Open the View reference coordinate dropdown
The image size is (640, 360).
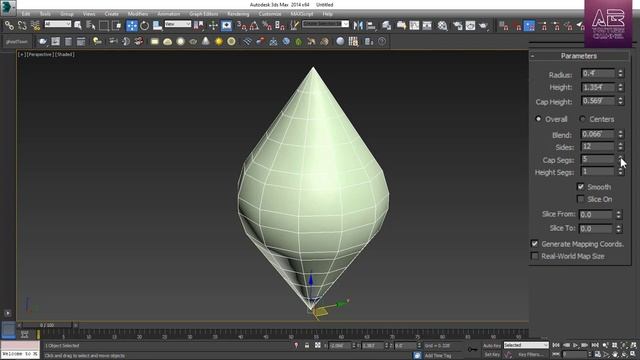[x=178, y=24]
